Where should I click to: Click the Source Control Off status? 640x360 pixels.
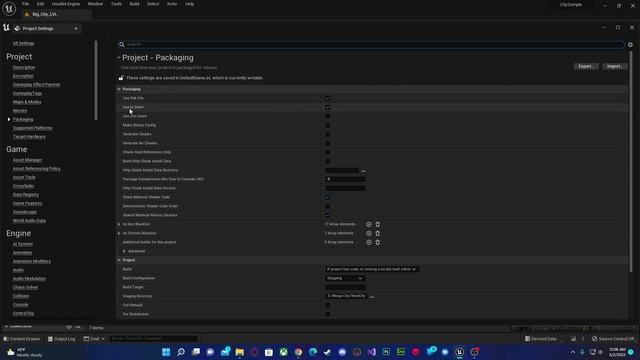(x=613, y=339)
